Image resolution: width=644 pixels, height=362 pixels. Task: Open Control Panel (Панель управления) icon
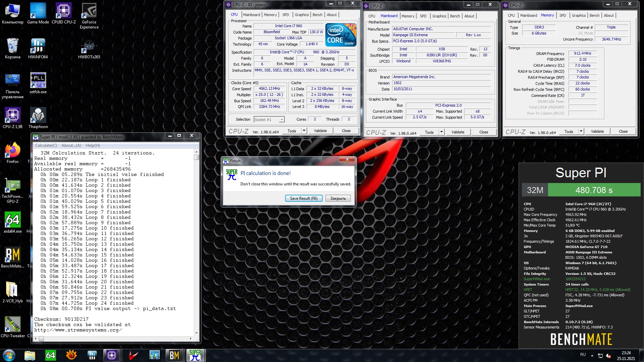13,86
